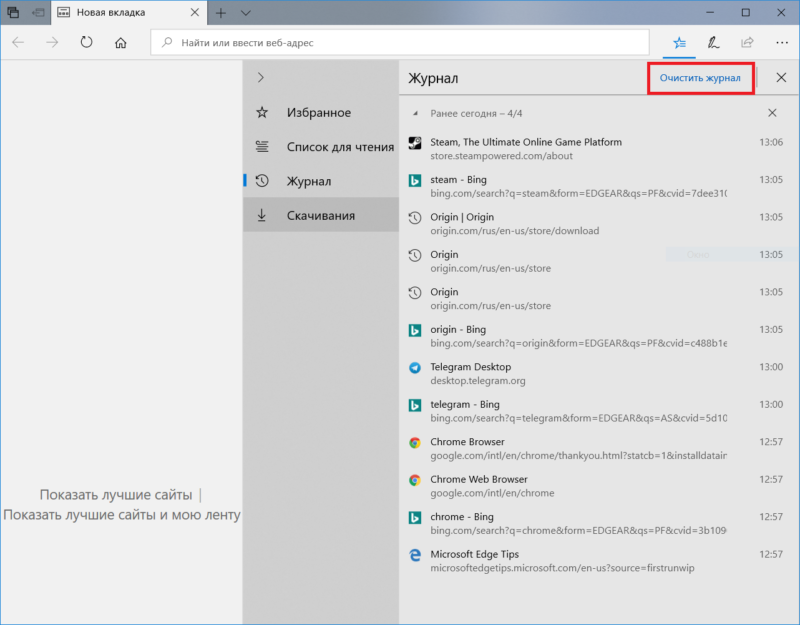Viewport: 800px width, 625px height.
Task: Click Показать лучшие сайты и мою ленту
Action: point(121,514)
